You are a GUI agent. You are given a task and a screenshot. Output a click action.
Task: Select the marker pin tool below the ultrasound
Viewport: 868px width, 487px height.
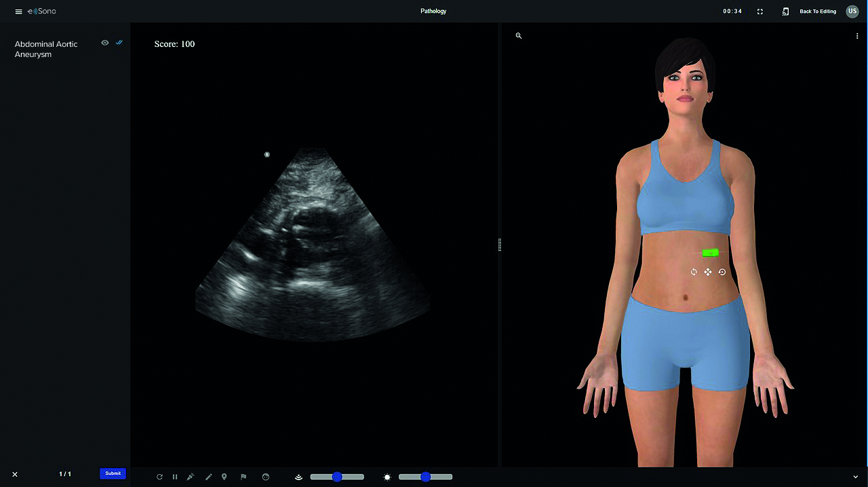[224, 477]
